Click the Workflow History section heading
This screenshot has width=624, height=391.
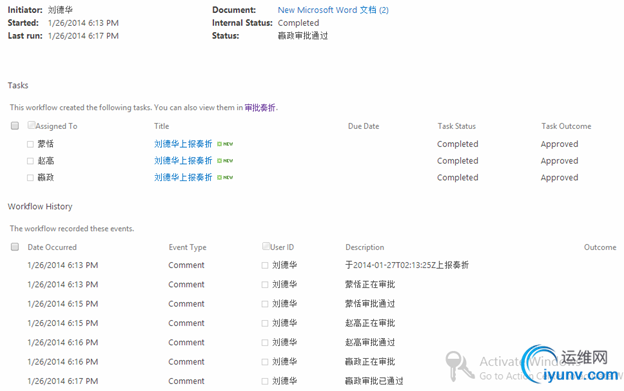(40, 206)
